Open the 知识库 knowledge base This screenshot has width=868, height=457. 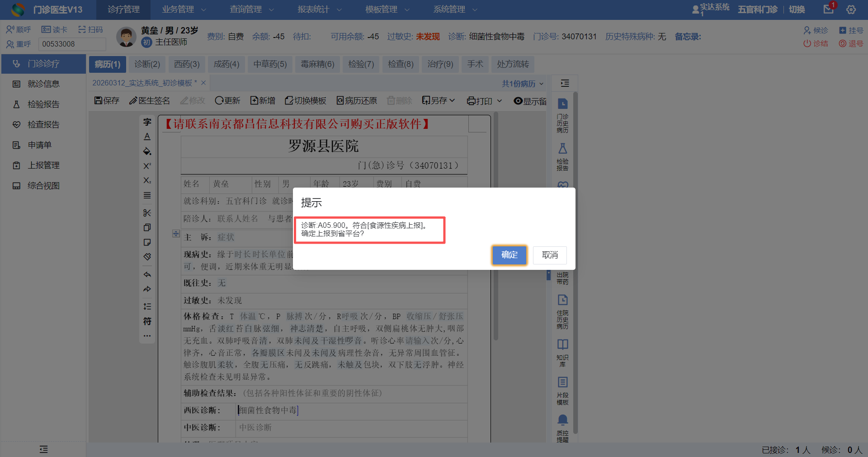coord(563,353)
